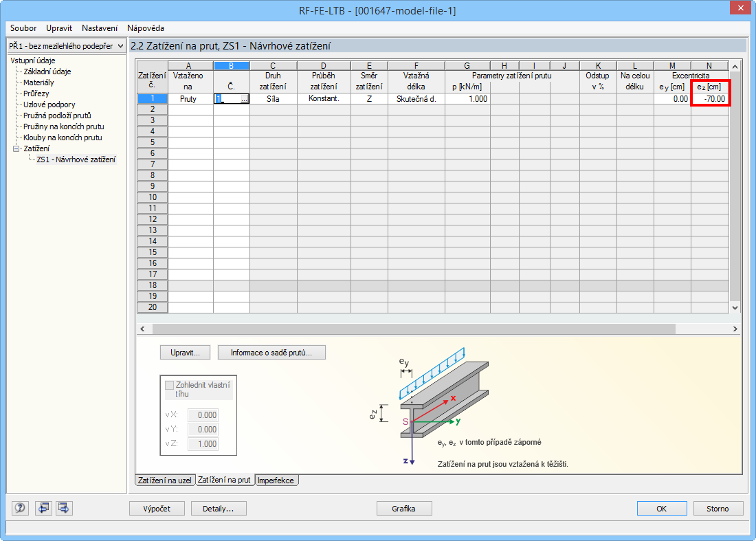The image size is (756, 541).
Task: Click the Konstant. distribution cell
Action: coord(324,99)
